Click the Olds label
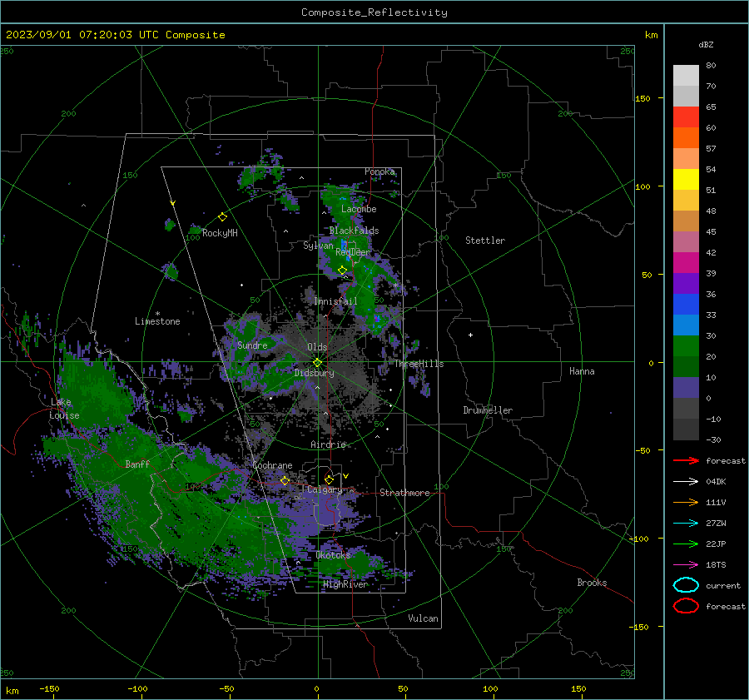The height and width of the screenshot is (700, 749). [x=317, y=347]
